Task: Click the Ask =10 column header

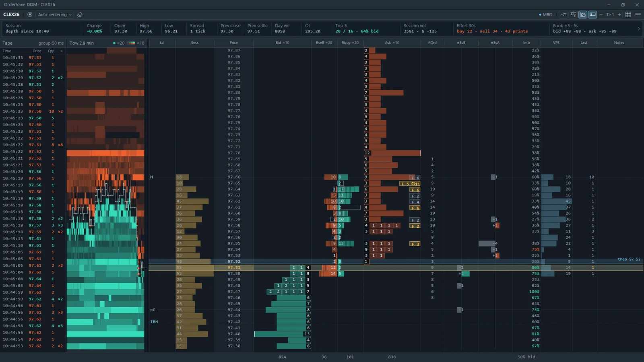Action: pos(392,43)
